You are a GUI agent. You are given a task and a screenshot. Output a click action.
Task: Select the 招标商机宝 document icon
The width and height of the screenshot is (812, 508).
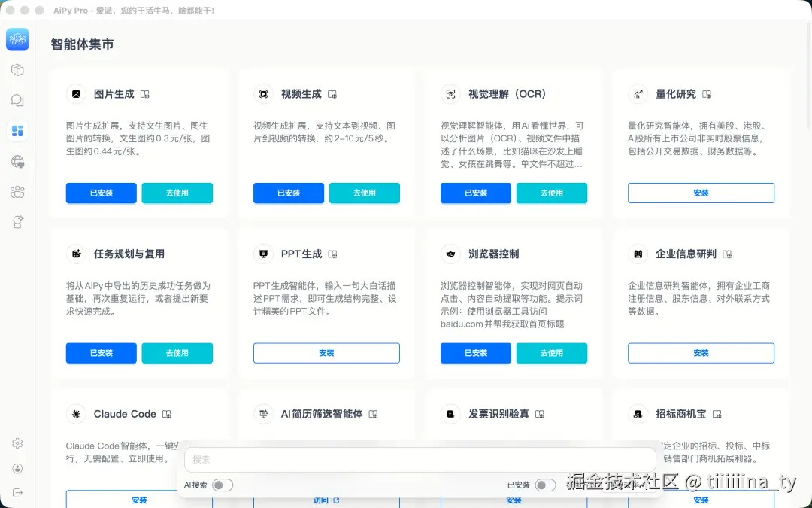pyautogui.click(x=638, y=414)
